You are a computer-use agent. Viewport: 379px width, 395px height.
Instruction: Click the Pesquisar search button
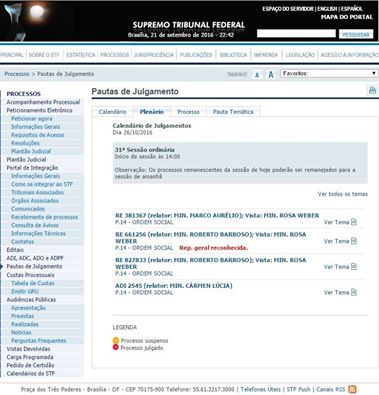tap(356, 34)
